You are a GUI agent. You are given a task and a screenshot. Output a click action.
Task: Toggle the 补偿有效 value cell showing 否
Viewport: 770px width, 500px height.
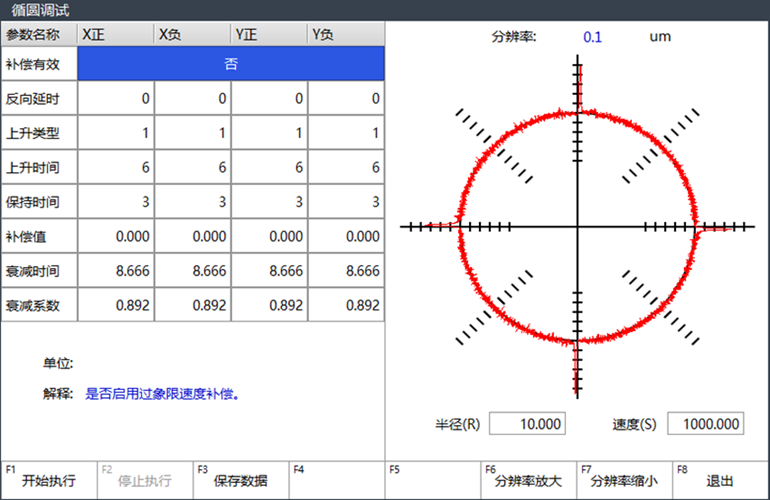point(230,63)
